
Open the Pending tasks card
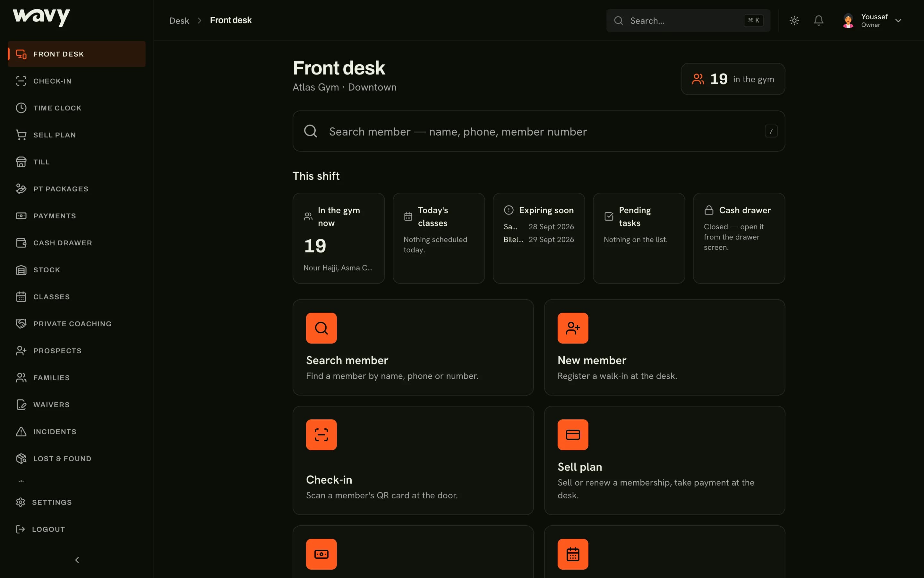tap(639, 238)
